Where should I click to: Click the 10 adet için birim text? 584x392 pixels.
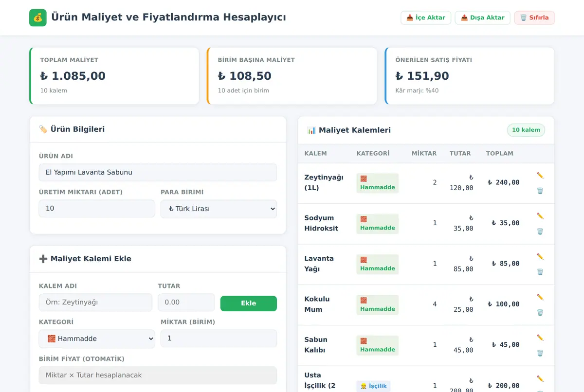point(243,90)
